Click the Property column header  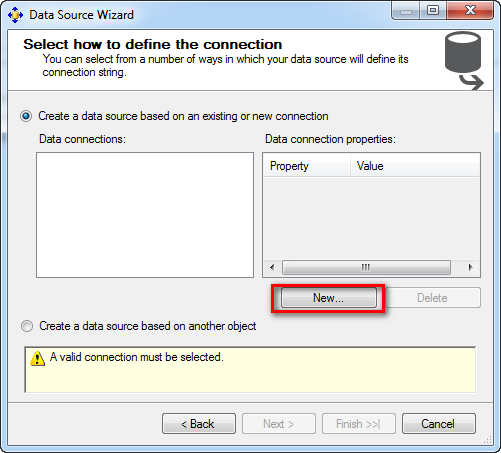307,166
